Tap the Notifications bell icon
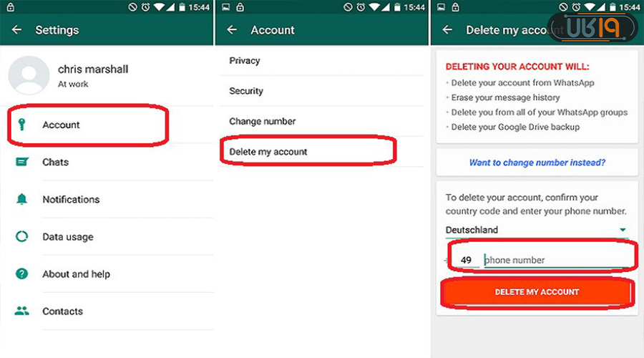 tap(21, 199)
